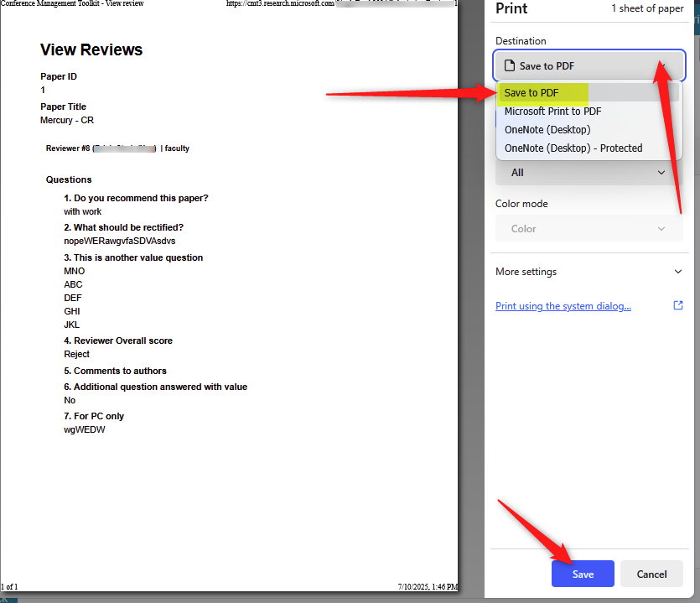The height and width of the screenshot is (603, 700).
Task: Open the Destination dropdown showing Save to PDF
Action: click(589, 66)
